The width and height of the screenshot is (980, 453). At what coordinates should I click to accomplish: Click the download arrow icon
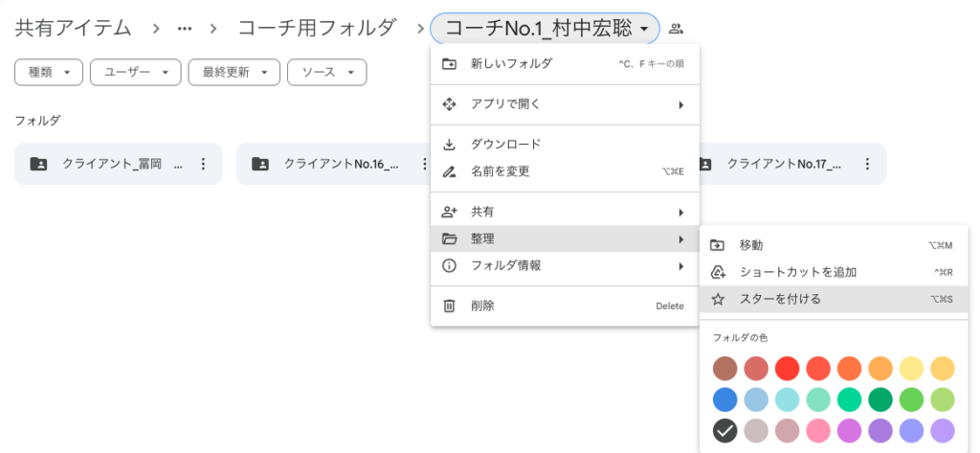pos(449,145)
